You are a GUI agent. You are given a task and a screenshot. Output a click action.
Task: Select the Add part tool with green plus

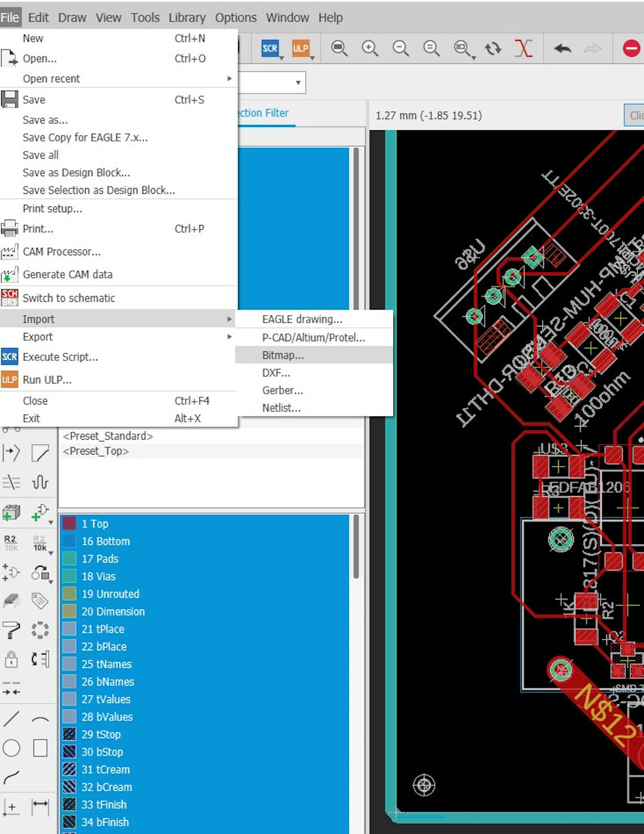pyautogui.click(x=11, y=512)
